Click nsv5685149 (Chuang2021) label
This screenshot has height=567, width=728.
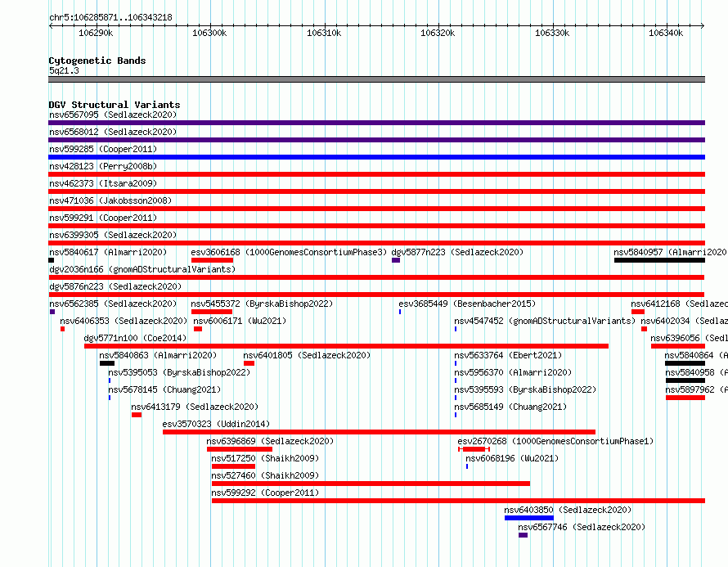point(510,407)
